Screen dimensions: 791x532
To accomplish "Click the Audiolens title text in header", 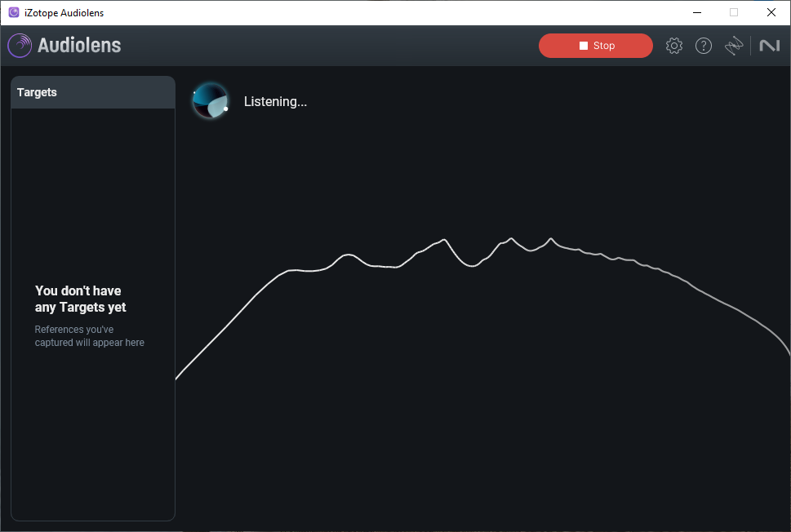I will point(79,46).
